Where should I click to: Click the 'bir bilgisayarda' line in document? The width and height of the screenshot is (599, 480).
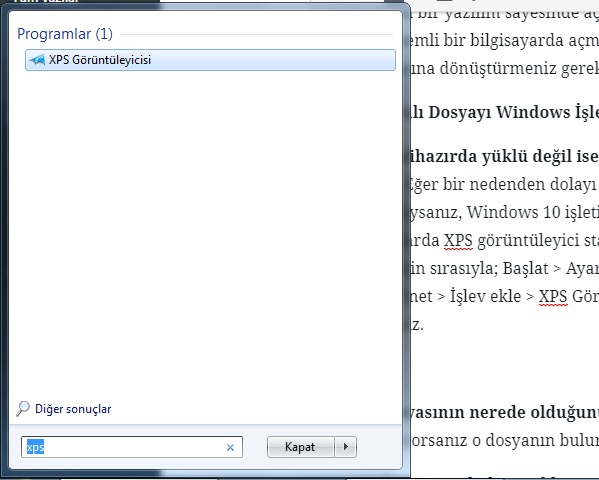tap(504, 41)
